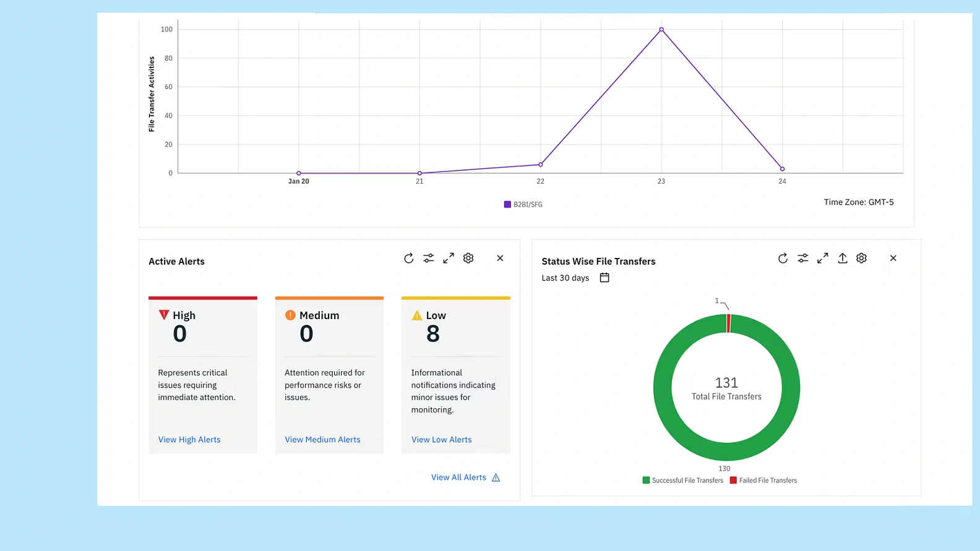Open View Low Alerts link

coord(441,440)
